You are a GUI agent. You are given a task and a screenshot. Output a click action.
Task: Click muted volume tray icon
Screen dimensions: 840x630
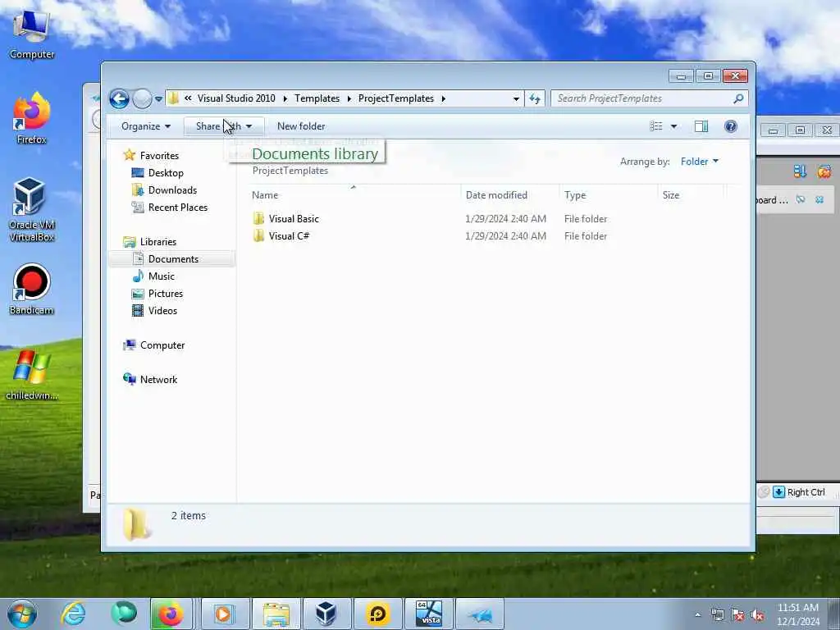(x=757, y=615)
